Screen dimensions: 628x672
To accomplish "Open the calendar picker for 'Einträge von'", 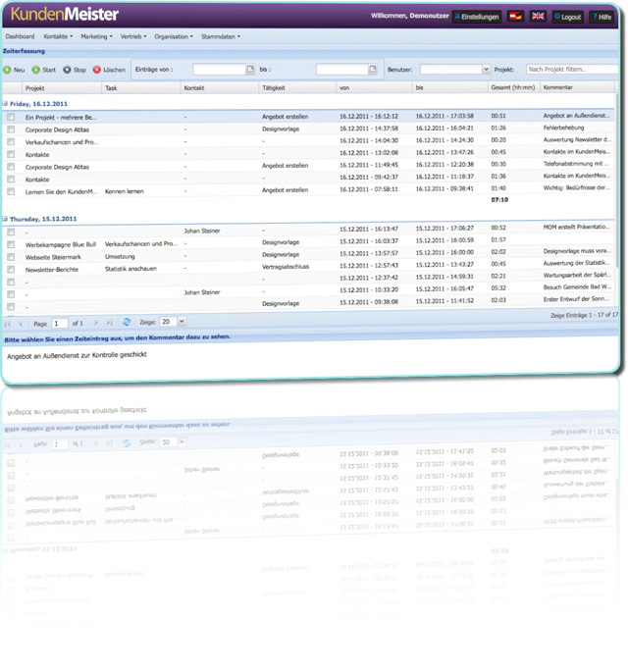I will pos(249,70).
